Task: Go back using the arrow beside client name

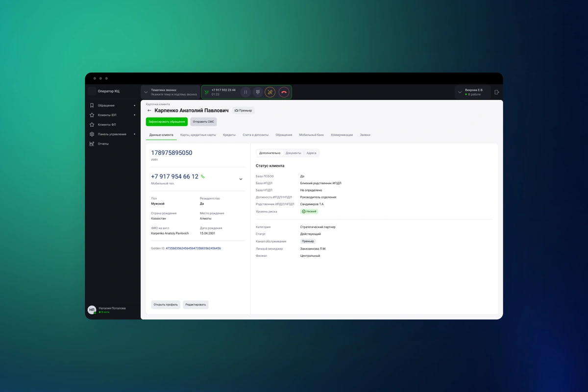Action: [x=149, y=111]
